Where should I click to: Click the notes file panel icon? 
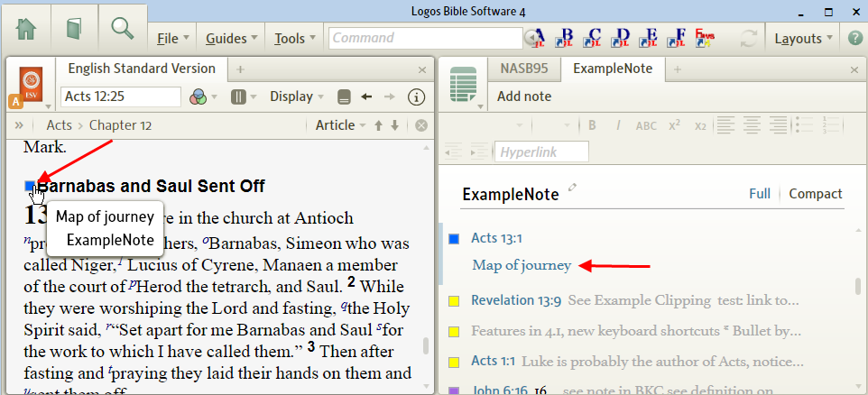pos(464,84)
